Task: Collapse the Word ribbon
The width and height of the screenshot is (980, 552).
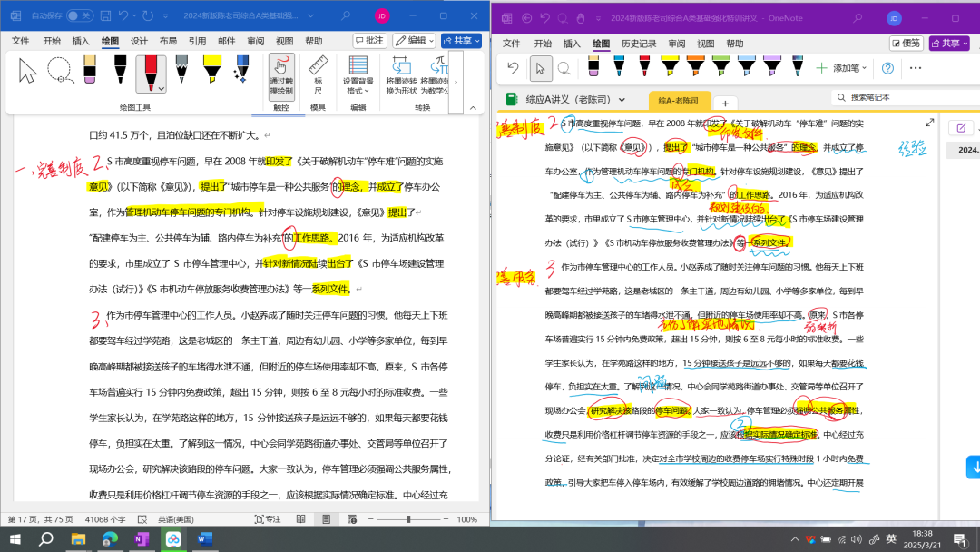Action: point(473,107)
